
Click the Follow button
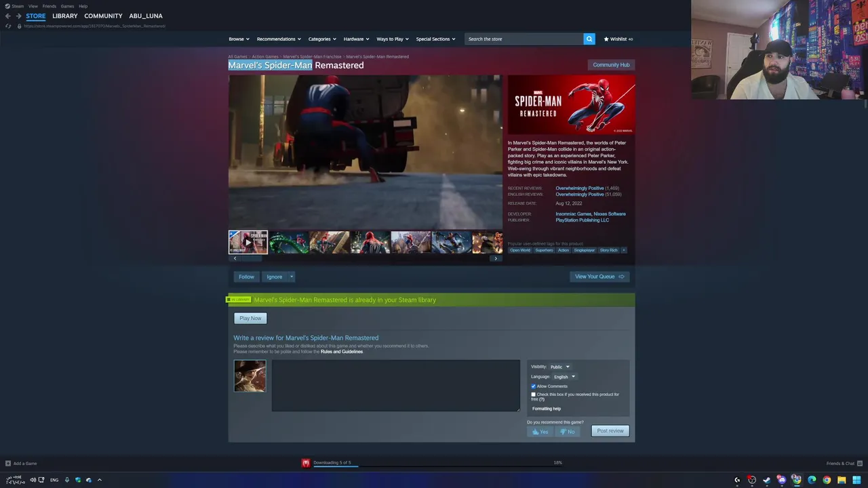point(246,277)
